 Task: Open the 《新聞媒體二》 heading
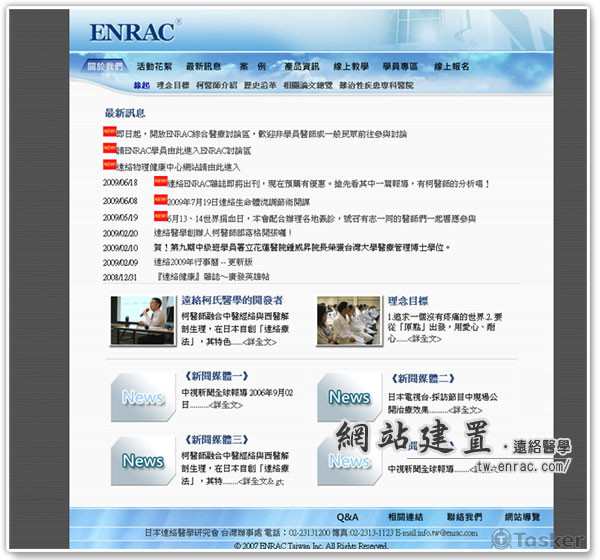point(422,379)
